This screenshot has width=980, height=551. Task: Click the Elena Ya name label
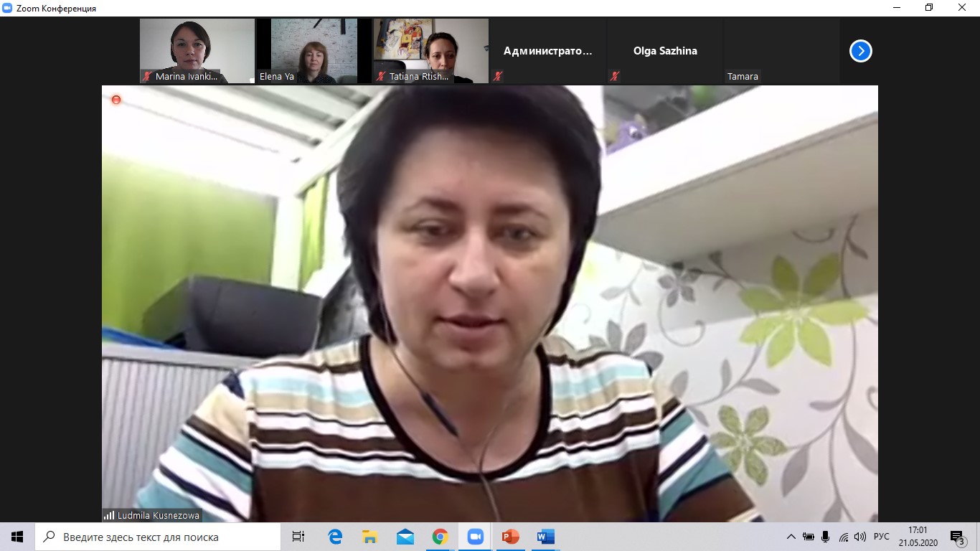click(277, 76)
